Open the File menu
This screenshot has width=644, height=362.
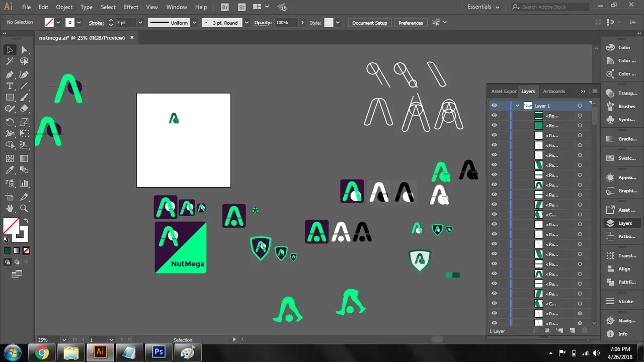[26, 7]
